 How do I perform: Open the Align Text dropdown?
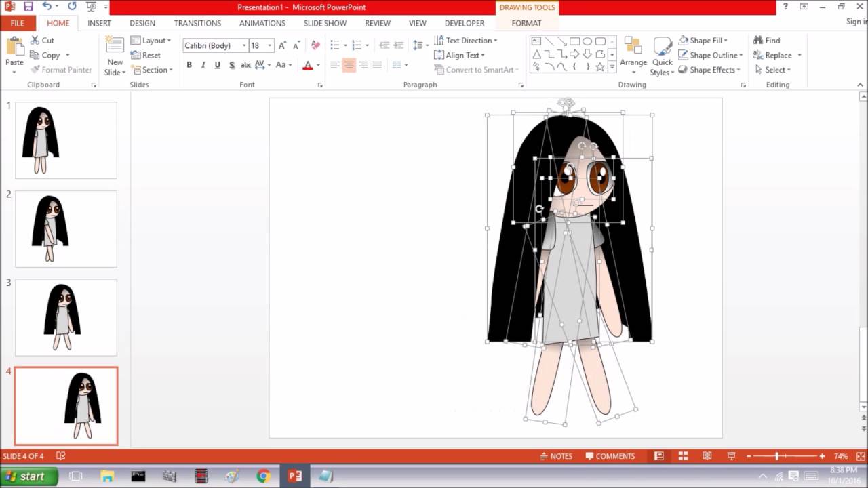click(x=459, y=55)
